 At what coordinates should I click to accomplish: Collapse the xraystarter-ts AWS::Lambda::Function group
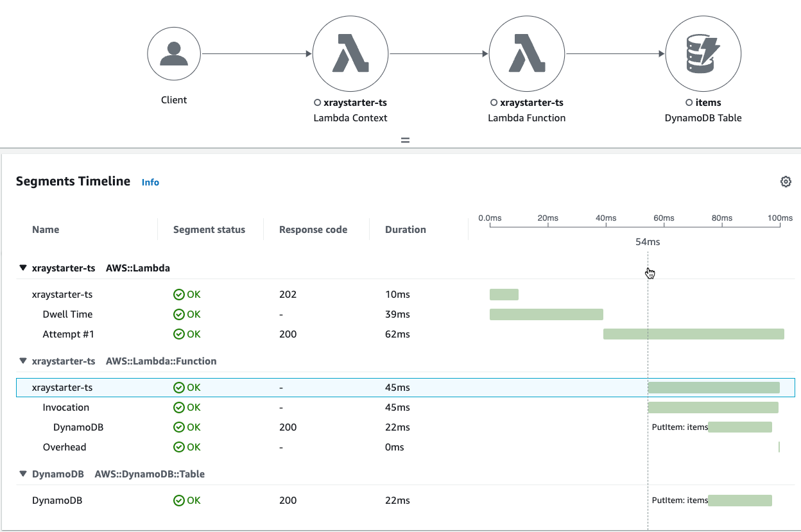[x=24, y=361]
